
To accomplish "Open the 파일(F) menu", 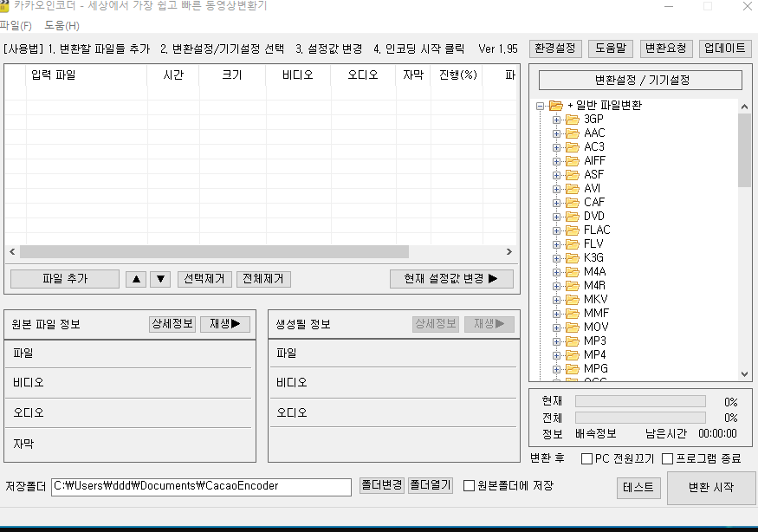I will (16, 26).
